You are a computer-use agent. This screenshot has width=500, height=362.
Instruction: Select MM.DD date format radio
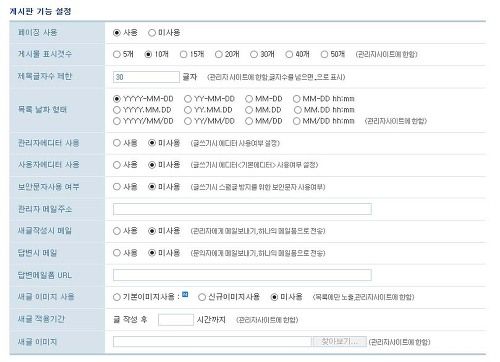249,110
